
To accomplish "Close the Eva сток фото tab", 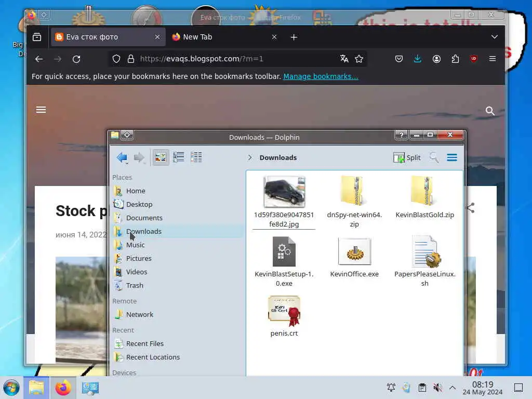I will point(157,37).
